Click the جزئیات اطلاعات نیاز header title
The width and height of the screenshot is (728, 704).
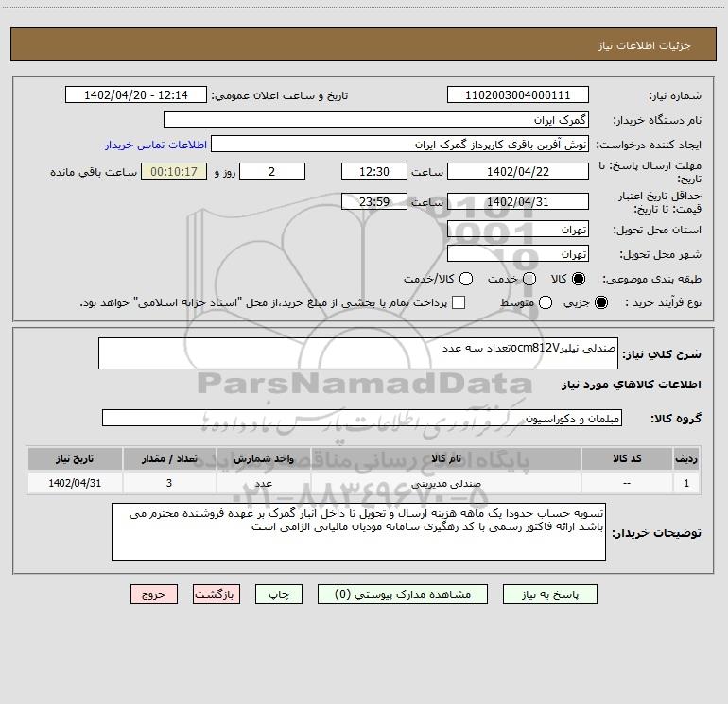pos(645,45)
